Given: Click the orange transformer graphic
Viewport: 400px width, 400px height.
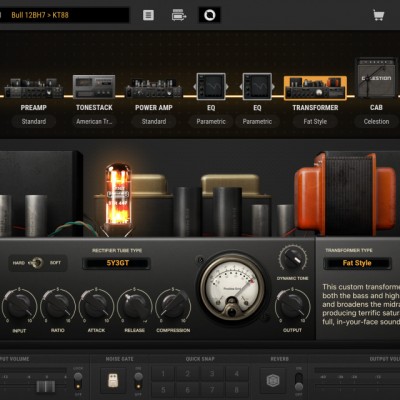Looking at the screenshot, I should pos(345,193).
